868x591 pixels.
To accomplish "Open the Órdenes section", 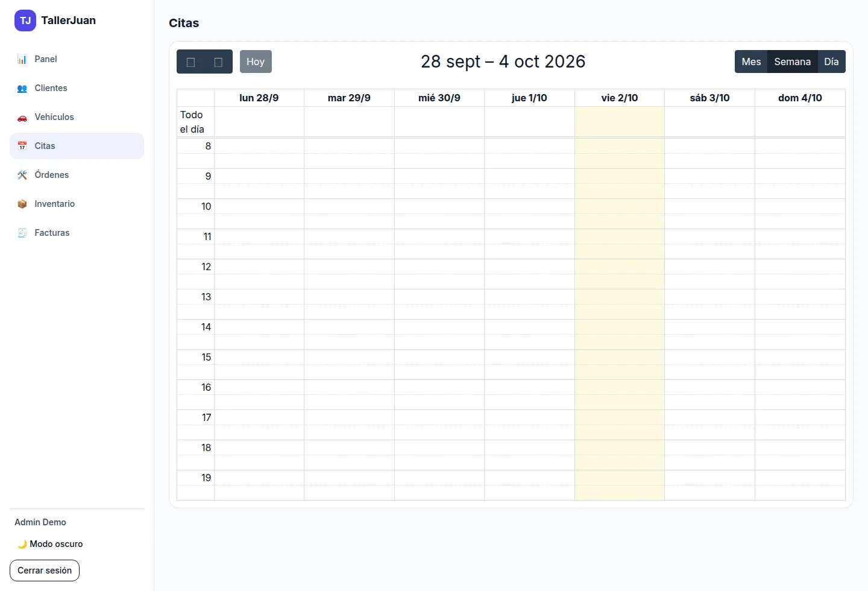I will point(77,175).
